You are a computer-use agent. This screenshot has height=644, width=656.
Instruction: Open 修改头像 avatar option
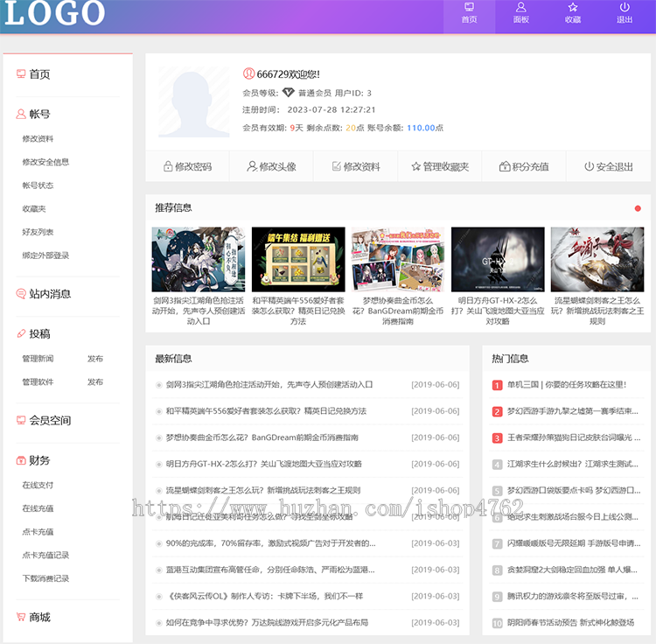[x=271, y=166]
